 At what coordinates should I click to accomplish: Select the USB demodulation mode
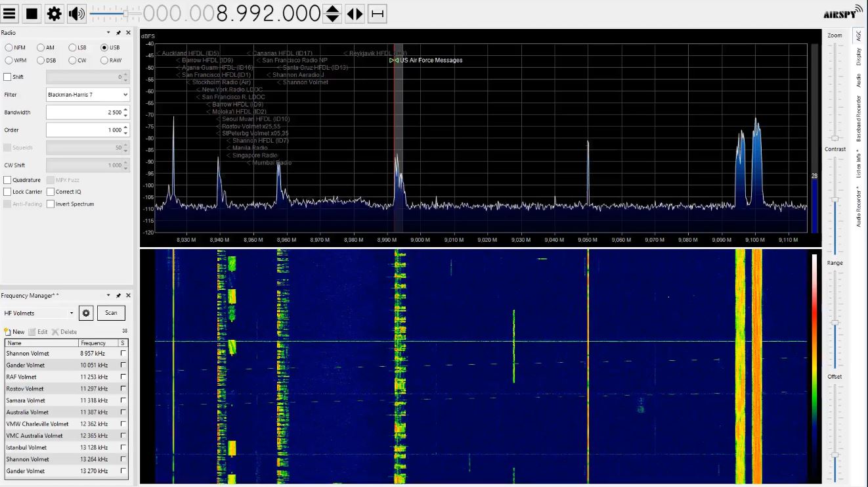click(104, 47)
